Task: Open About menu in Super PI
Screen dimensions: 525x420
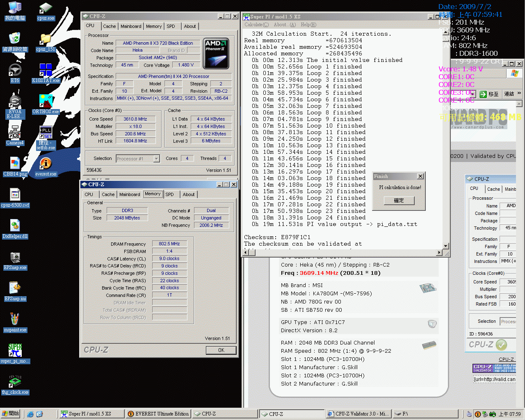Action: click(x=285, y=25)
